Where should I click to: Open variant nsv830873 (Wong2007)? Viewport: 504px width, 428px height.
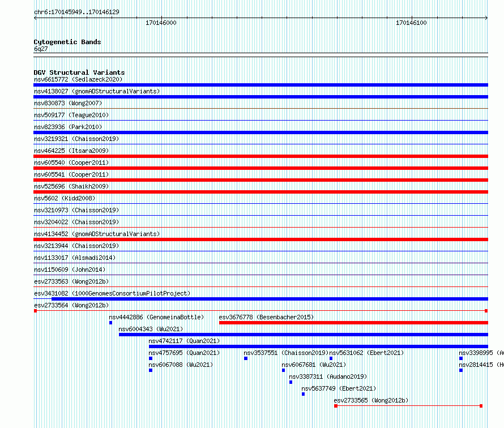click(x=68, y=103)
